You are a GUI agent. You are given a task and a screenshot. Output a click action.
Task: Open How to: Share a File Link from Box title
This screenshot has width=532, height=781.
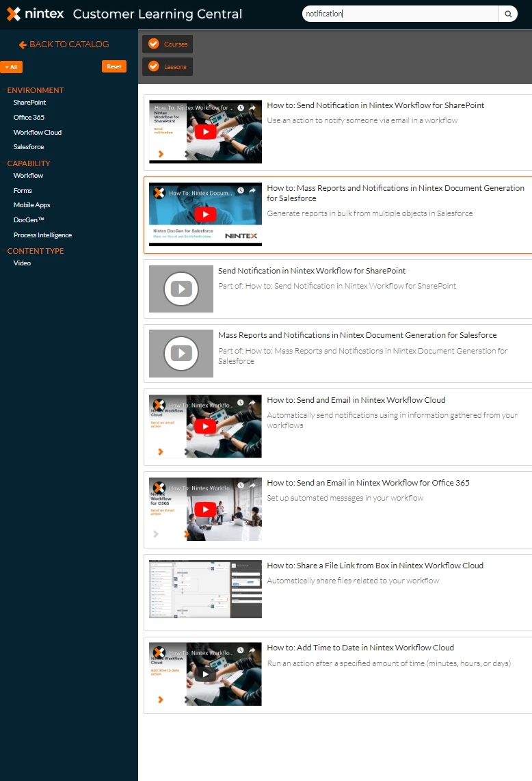point(375,566)
